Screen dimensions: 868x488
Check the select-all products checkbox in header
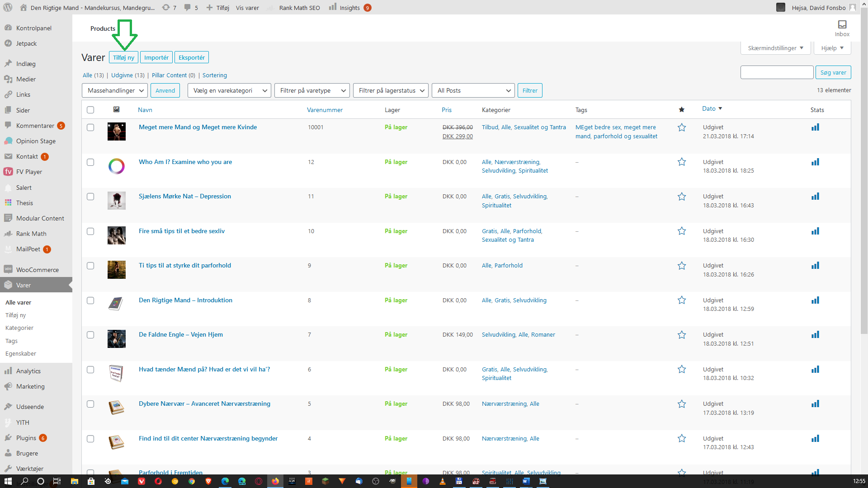(90, 110)
